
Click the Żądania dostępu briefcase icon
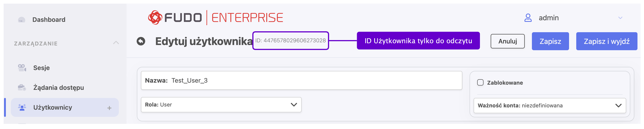click(x=22, y=88)
